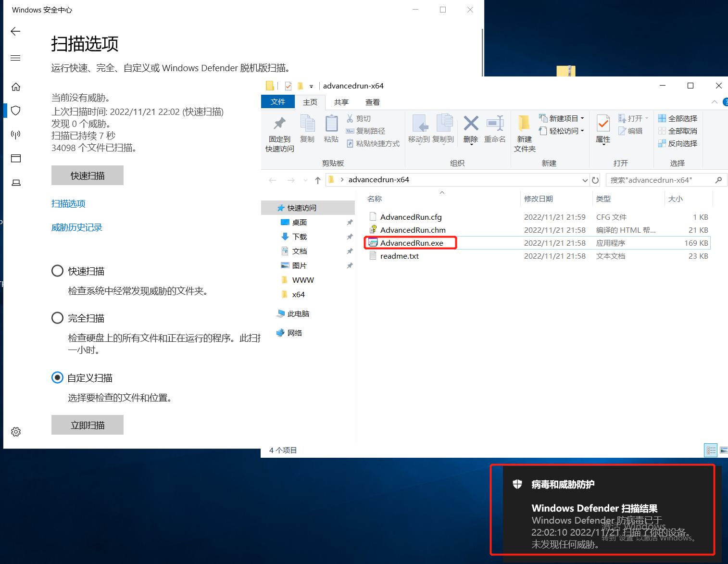Viewport: 728px width, 564px height.
Task: Expand the 新建项目 dropdown arrow
Action: tap(582, 118)
